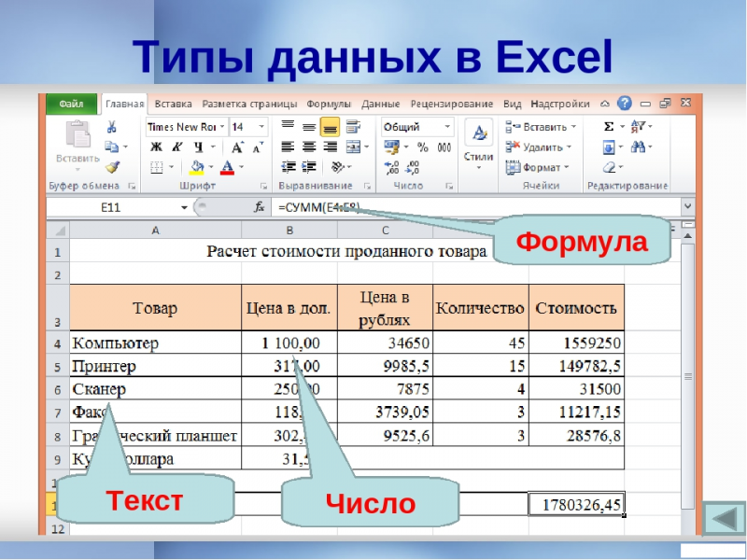
Task: Click the Percent style button
Action: (422, 147)
